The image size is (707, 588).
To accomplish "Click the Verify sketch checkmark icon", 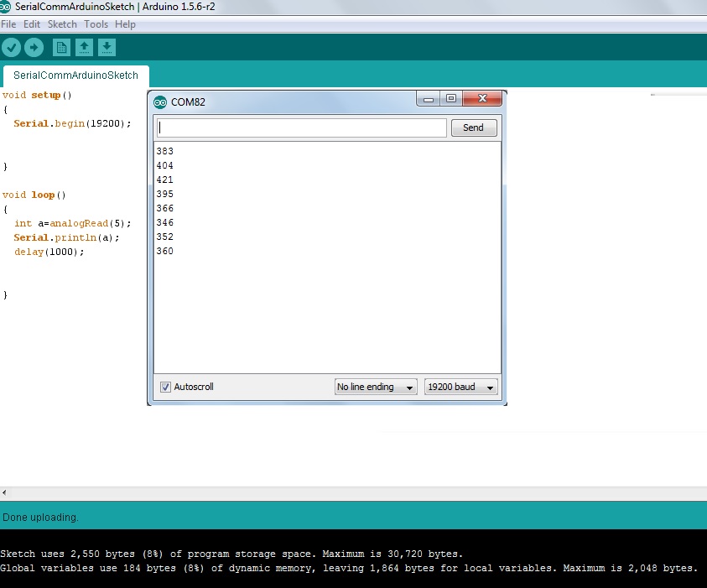I will point(11,47).
